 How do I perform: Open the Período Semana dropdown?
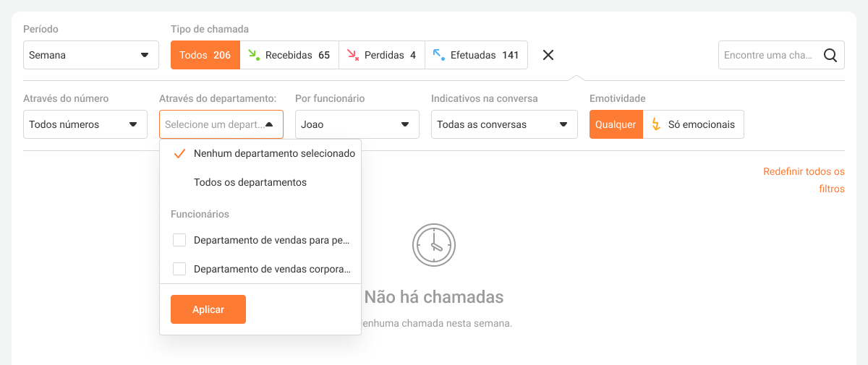91,55
